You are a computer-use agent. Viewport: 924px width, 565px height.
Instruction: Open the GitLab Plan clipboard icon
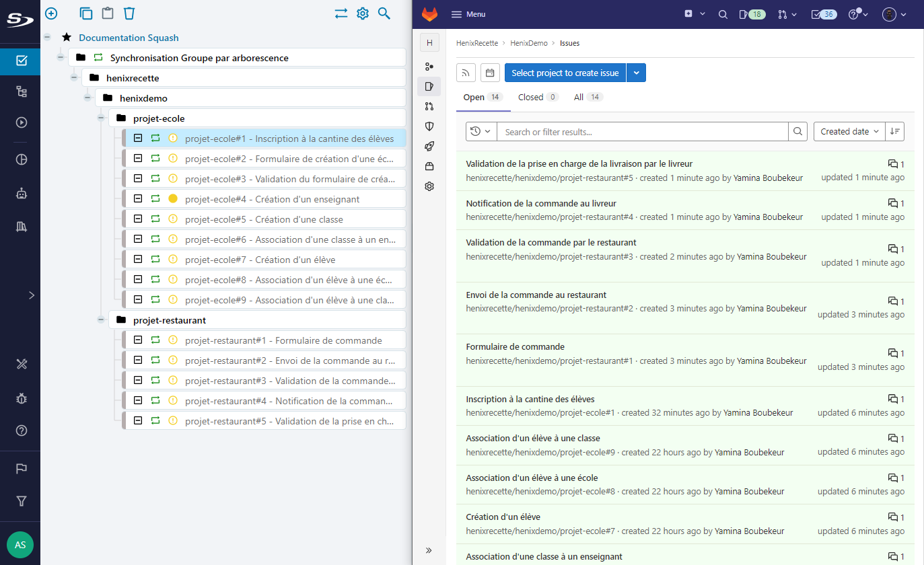click(x=429, y=86)
